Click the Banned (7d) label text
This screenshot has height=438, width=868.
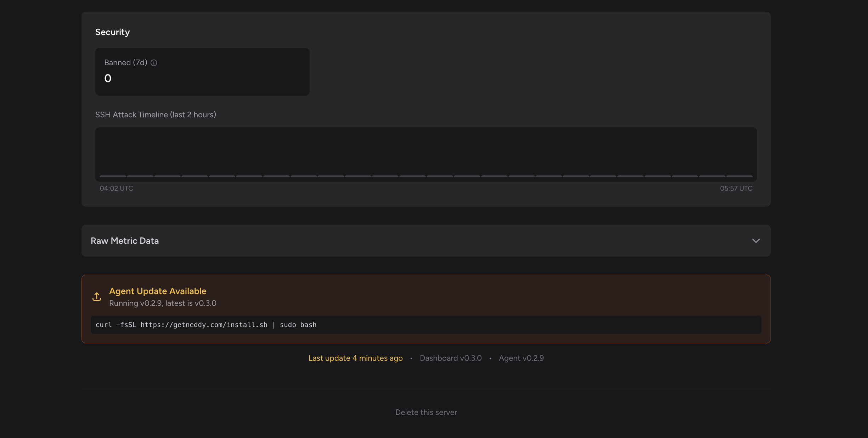pos(126,63)
